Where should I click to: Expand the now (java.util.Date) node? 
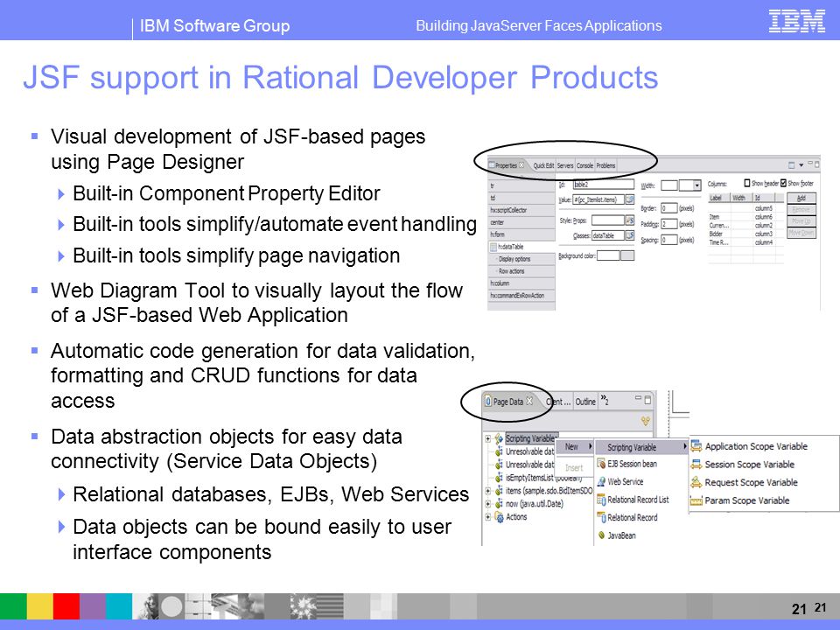pyautogui.click(x=488, y=504)
